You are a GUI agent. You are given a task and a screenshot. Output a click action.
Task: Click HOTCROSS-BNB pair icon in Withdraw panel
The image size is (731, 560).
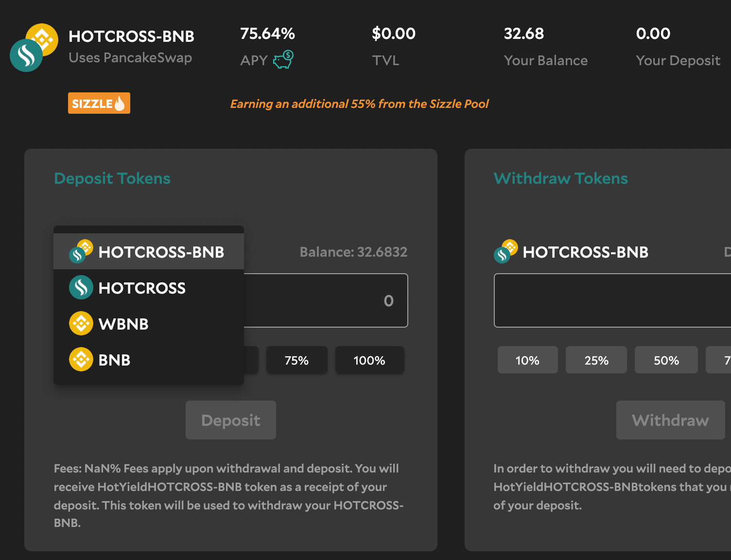[x=506, y=251]
